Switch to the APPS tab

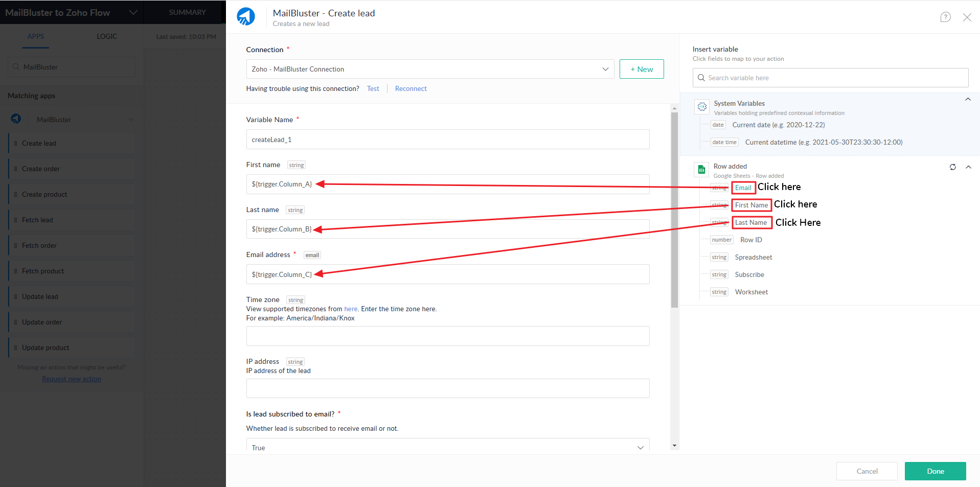coord(36,36)
